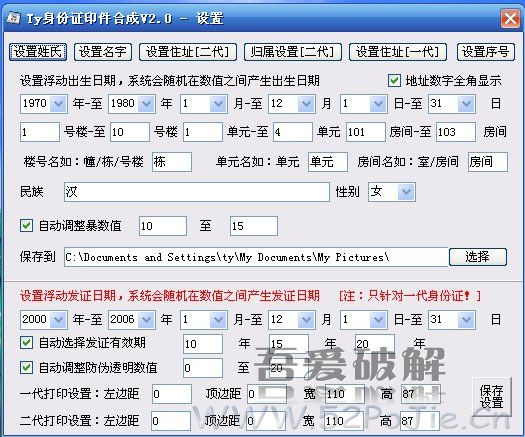Click the 保存到 save path field
Image resolution: width=525 pixels, height=437 pixels.
point(256,257)
